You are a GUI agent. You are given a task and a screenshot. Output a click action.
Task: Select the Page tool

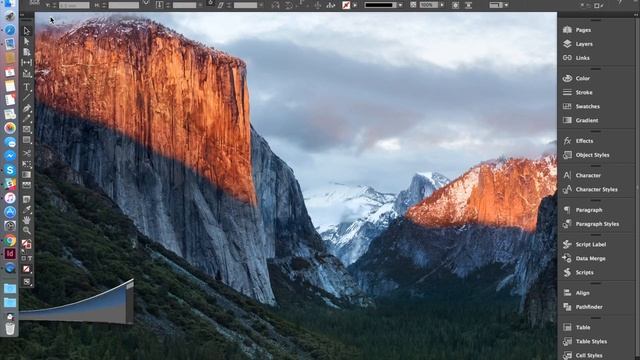click(27, 52)
